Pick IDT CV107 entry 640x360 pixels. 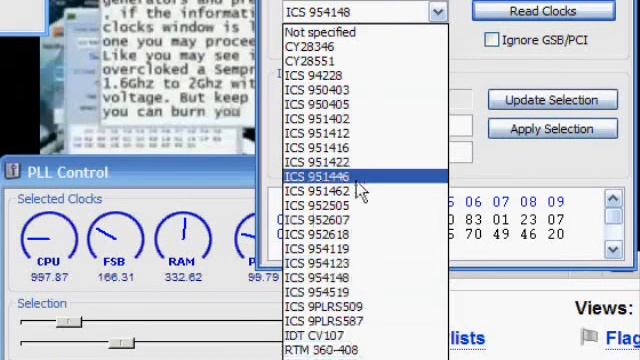click(x=365, y=336)
